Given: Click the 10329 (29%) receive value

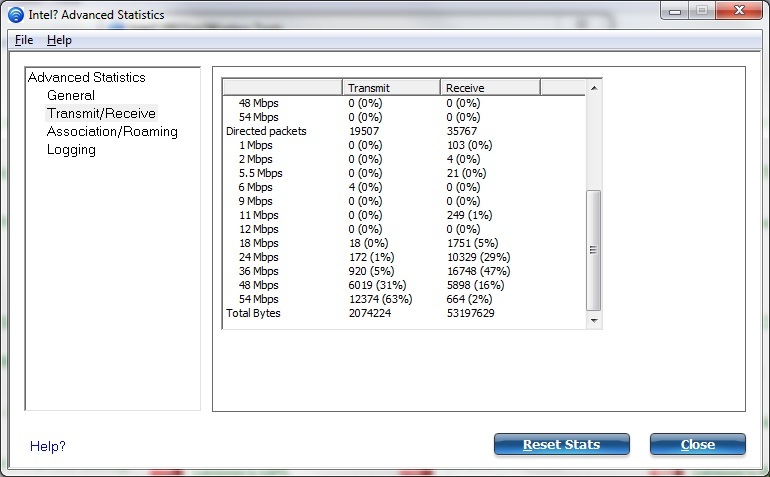Looking at the screenshot, I should (478, 257).
